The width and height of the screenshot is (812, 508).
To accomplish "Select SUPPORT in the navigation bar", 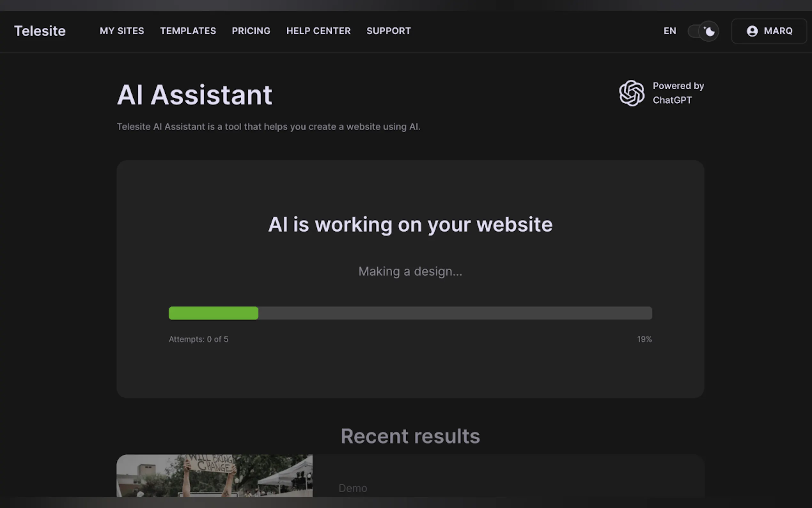I will (388, 31).
